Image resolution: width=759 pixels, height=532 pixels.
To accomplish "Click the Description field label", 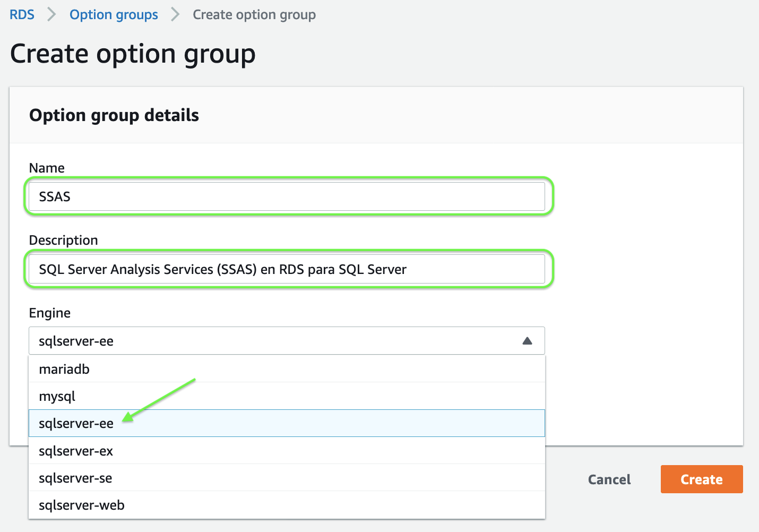I will click(x=63, y=240).
